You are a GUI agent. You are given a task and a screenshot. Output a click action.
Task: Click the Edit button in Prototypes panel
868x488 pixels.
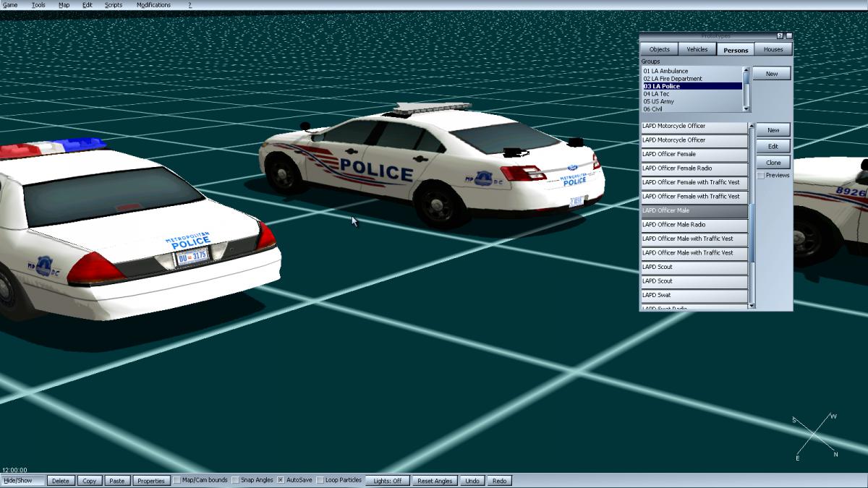[x=773, y=146]
